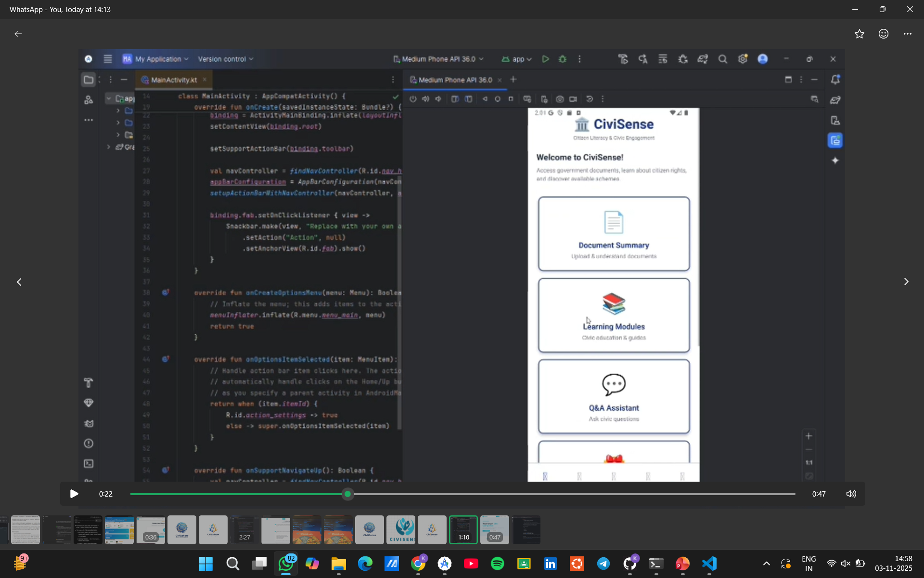Open the ENG IN language switcher
The image size is (924, 578).
[x=808, y=564]
